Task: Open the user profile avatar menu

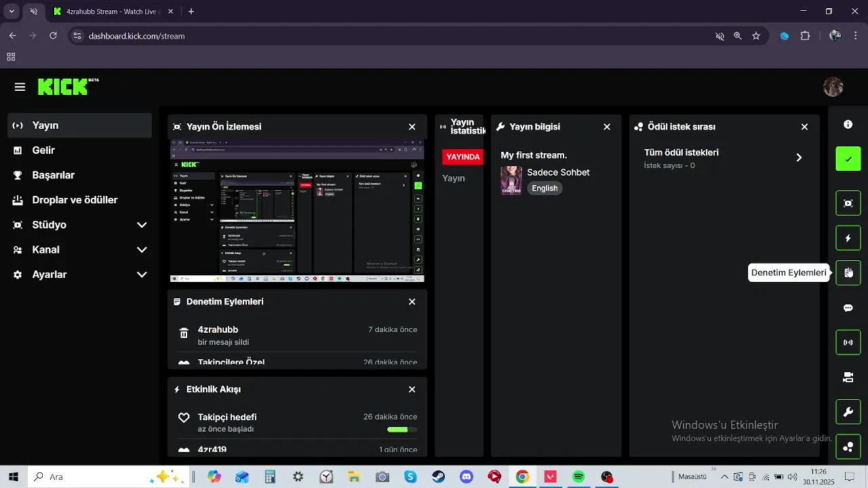Action: tap(833, 87)
